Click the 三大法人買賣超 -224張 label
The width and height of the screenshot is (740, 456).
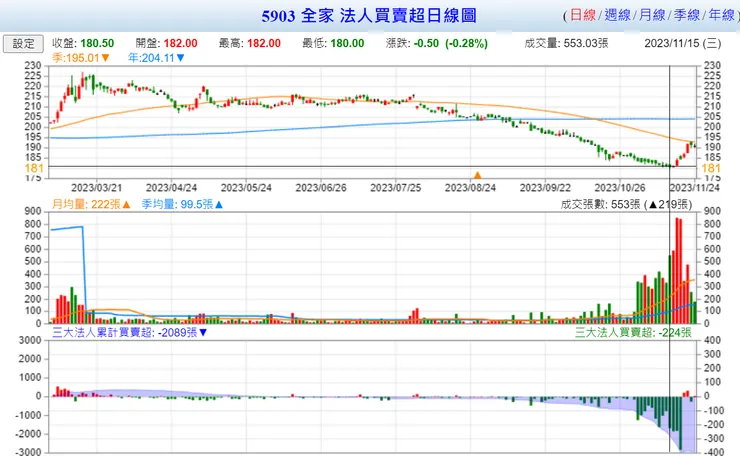(633, 333)
